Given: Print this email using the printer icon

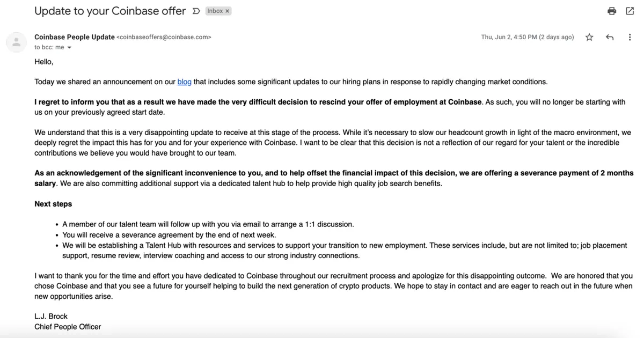Looking at the screenshot, I should pyautogui.click(x=612, y=11).
